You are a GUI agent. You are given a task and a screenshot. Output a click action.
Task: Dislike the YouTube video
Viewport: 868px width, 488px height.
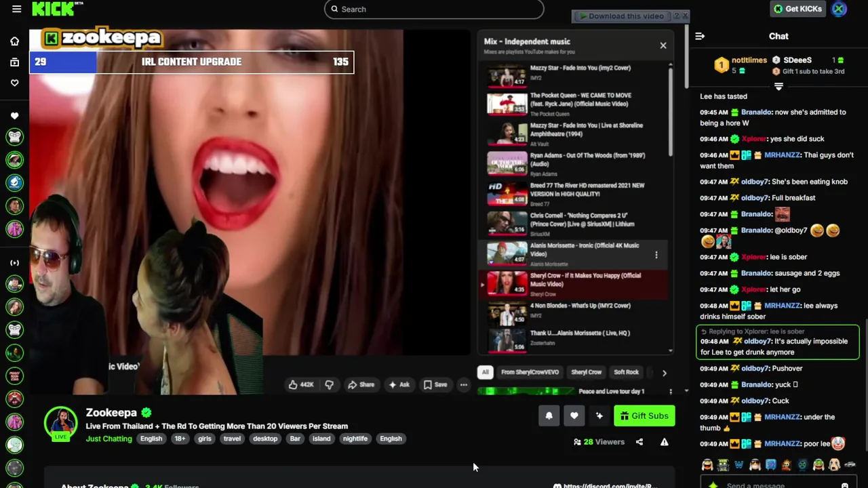coord(329,385)
